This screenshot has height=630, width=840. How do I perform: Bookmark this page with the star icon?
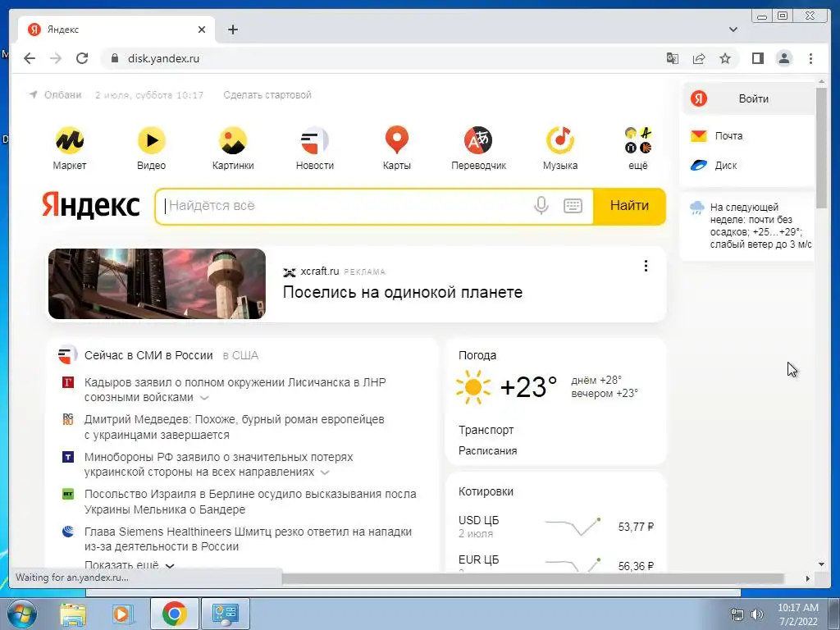click(x=725, y=58)
